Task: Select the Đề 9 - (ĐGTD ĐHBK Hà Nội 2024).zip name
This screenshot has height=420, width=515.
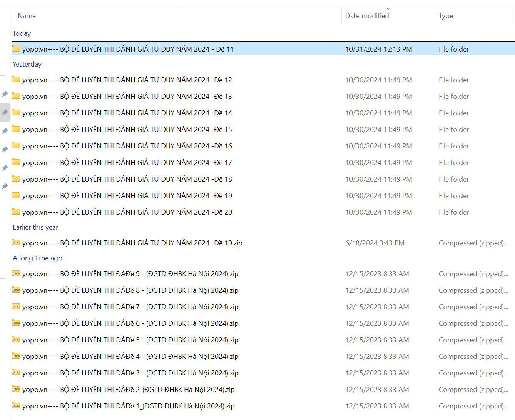Action: pos(130,273)
